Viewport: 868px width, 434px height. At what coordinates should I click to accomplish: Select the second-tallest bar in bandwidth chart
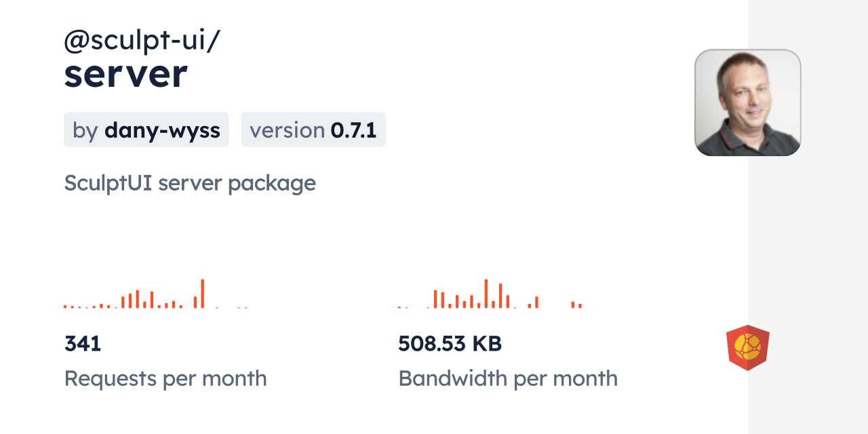(500, 296)
